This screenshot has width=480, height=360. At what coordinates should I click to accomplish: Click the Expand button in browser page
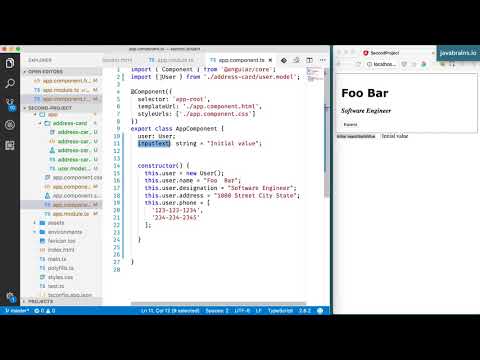(x=350, y=125)
